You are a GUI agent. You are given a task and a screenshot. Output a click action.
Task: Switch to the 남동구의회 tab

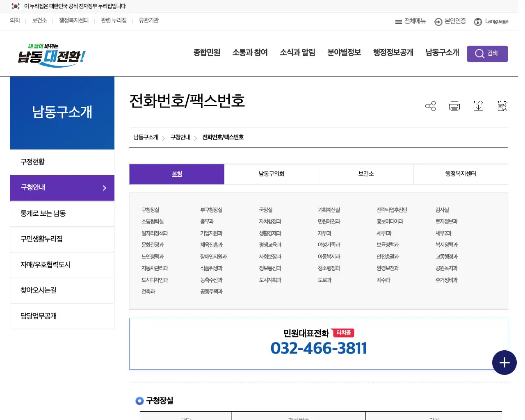[272, 174]
